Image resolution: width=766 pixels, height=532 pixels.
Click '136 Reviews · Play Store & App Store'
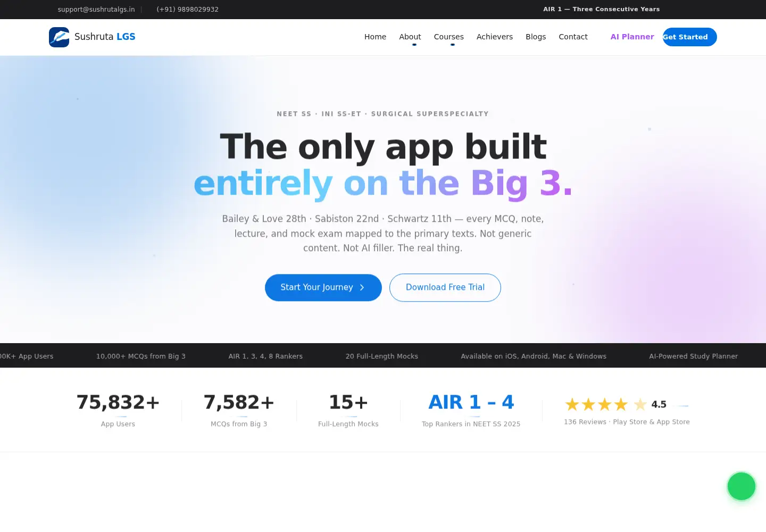[x=627, y=422]
